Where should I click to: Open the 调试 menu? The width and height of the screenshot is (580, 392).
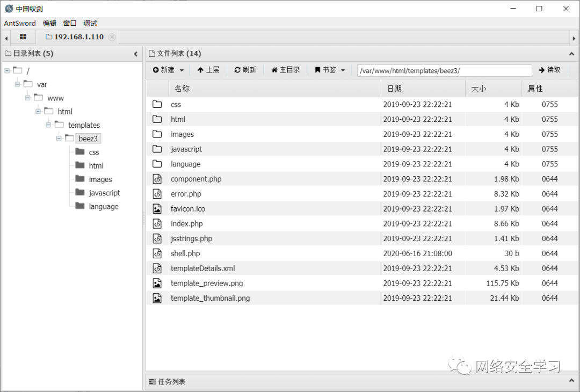90,23
